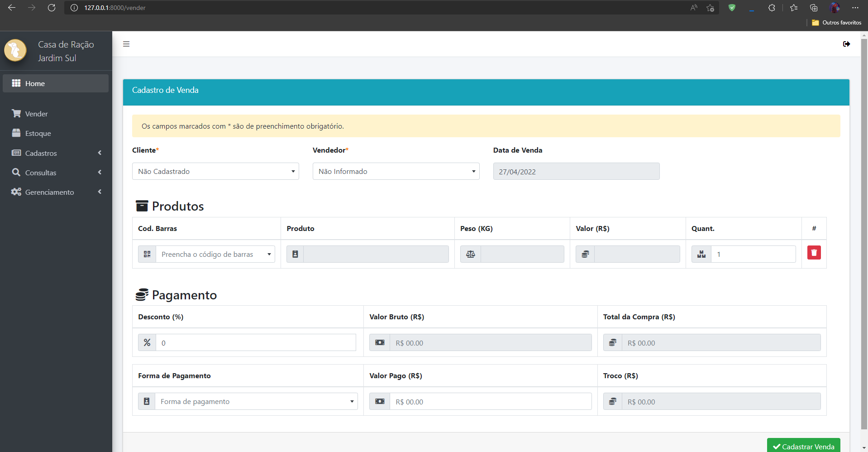
Task: Go back with browser back arrow
Action: [x=12, y=8]
